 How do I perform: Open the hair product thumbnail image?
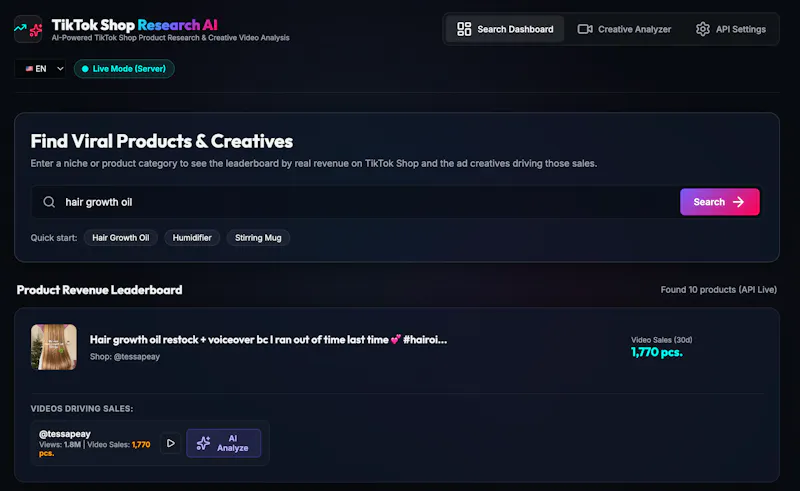coord(54,347)
